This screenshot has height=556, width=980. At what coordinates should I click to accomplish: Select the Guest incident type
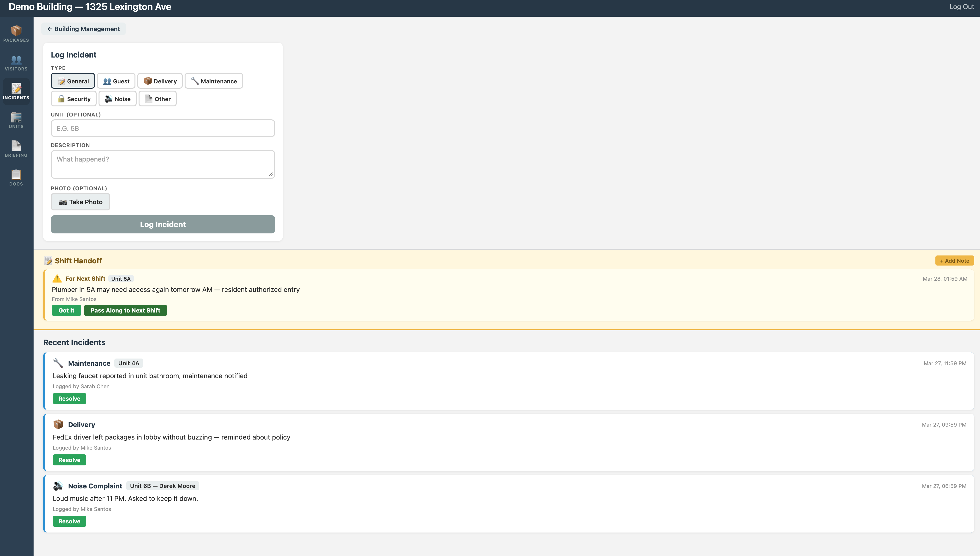pos(116,81)
